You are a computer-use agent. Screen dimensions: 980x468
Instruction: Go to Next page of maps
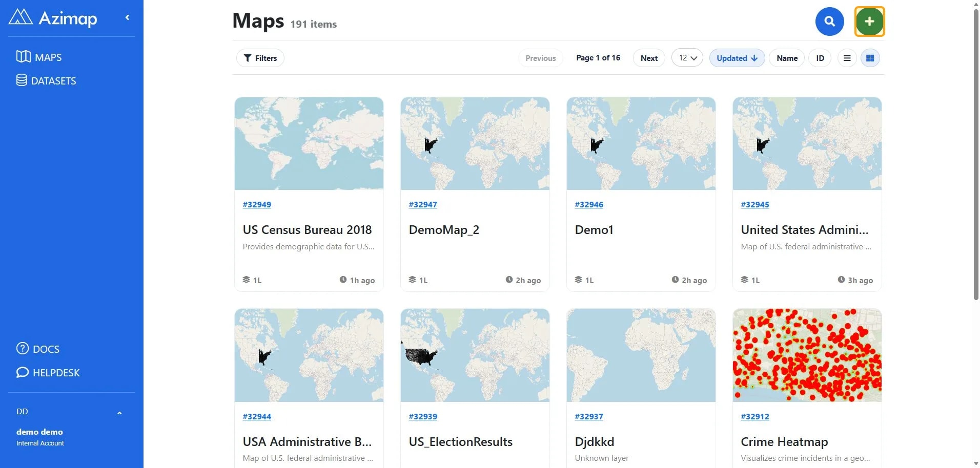(x=649, y=58)
